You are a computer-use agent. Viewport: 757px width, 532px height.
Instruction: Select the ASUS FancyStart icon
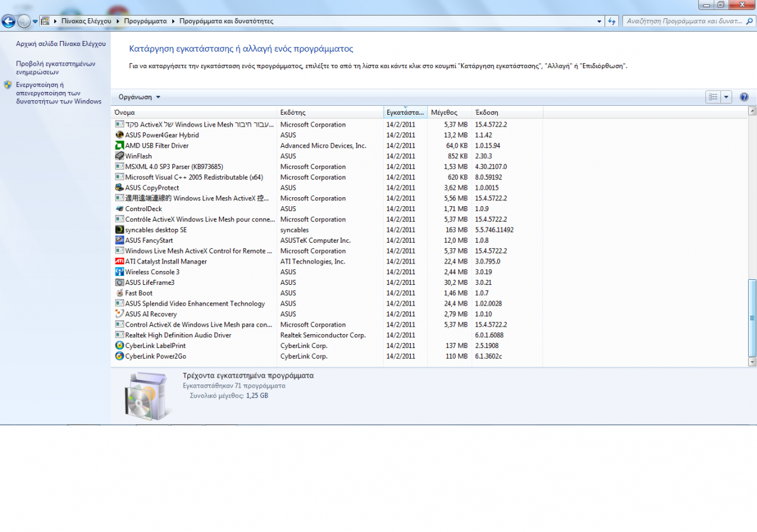(120, 240)
